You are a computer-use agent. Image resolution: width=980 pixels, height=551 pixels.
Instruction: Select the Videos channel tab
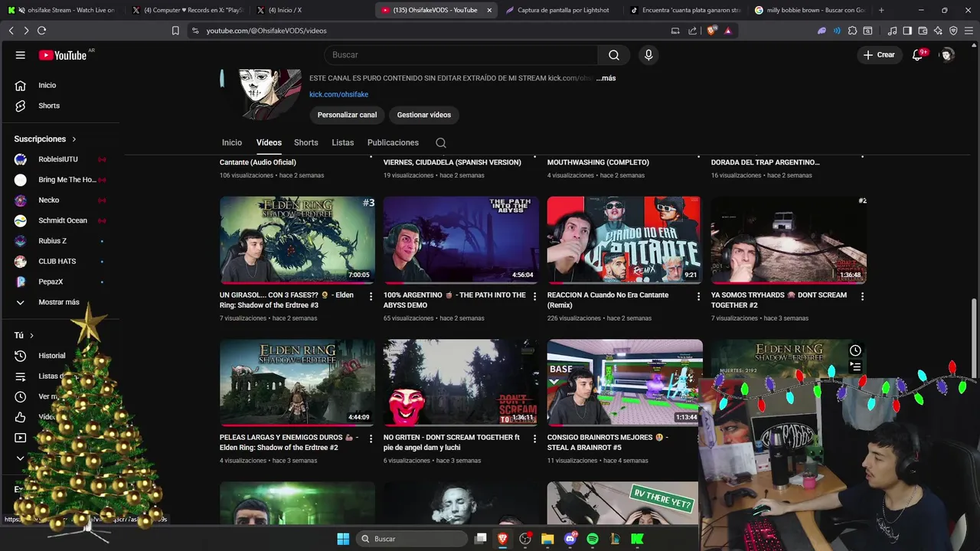coord(269,142)
